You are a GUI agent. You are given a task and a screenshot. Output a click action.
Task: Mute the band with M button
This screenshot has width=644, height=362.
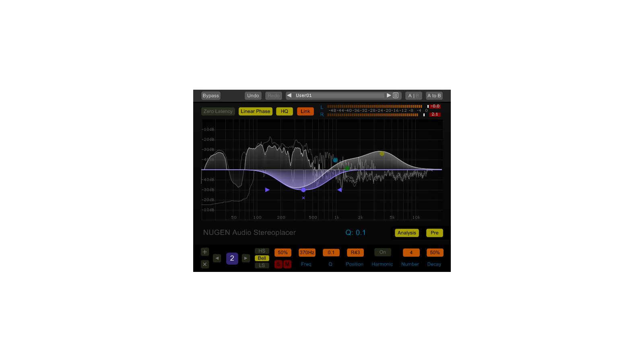click(x=287, y=264)
